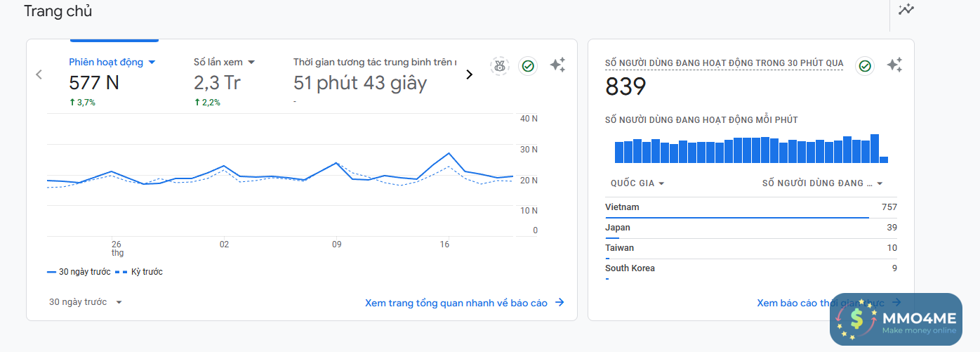The height and width of the screenshot is (352, 980).
Task: Open the "Quốc gia" dimension dropdown
Action: [x=637, y=183]
